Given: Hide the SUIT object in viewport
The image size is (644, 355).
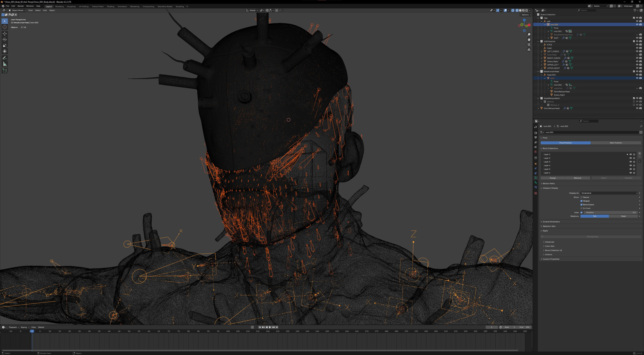Looking at the screenshot, I should [x=637, y=38].
